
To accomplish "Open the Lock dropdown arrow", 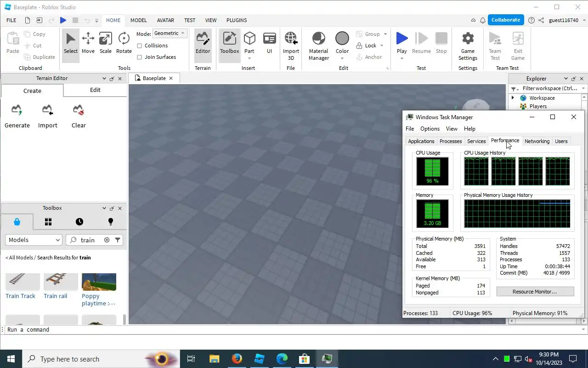I will pyautogui.click(x=382, y=46).
